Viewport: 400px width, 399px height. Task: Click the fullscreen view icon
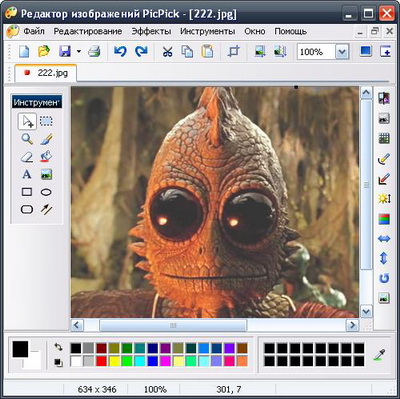coord(366,52)
